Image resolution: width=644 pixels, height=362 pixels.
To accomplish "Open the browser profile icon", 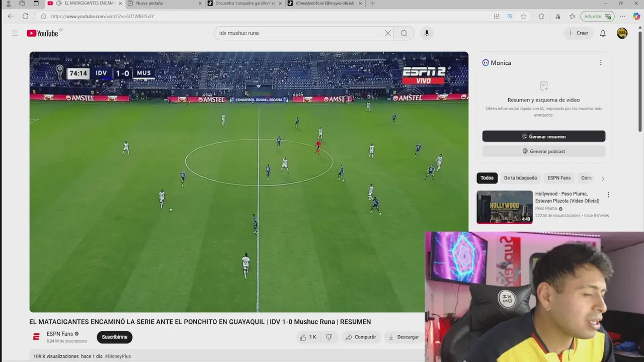I will click(9, 4).
